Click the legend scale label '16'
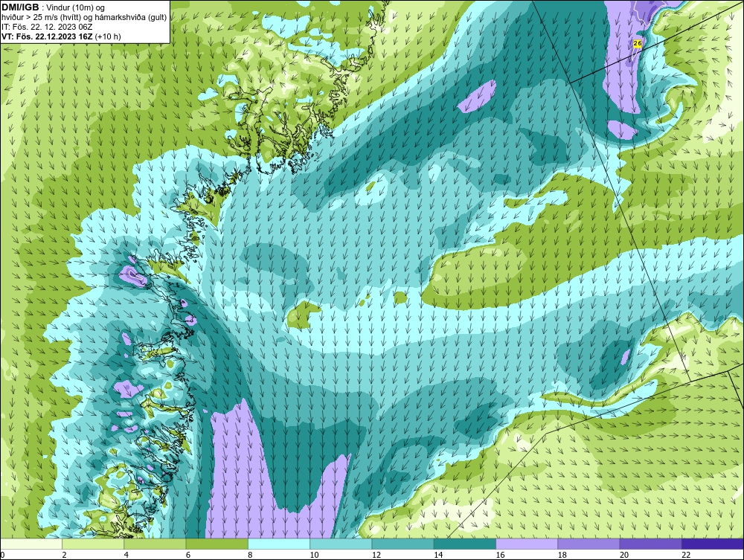Screen dimensions: 744x560 [x=500, y=555]
